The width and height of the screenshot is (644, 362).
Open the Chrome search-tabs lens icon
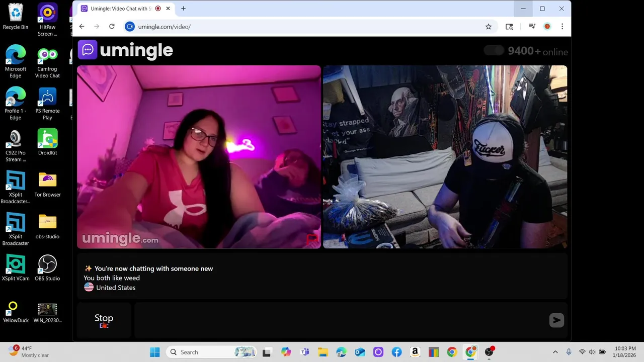tap(509, 27)
